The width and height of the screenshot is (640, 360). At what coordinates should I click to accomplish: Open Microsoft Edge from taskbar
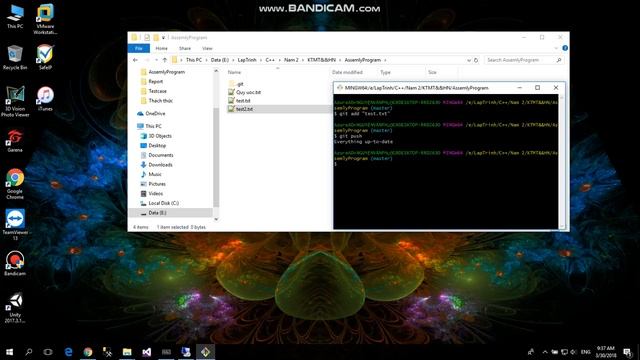(x=68, y=352)
